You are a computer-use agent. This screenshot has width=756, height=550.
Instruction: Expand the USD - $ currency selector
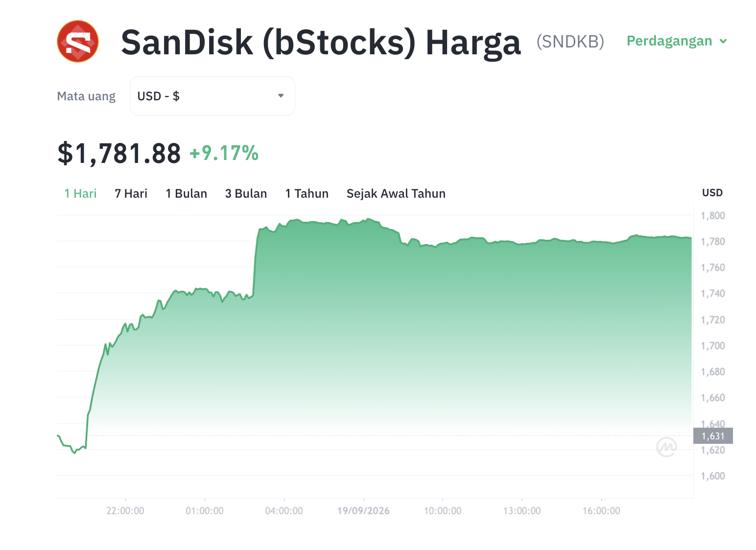[212, 96]
